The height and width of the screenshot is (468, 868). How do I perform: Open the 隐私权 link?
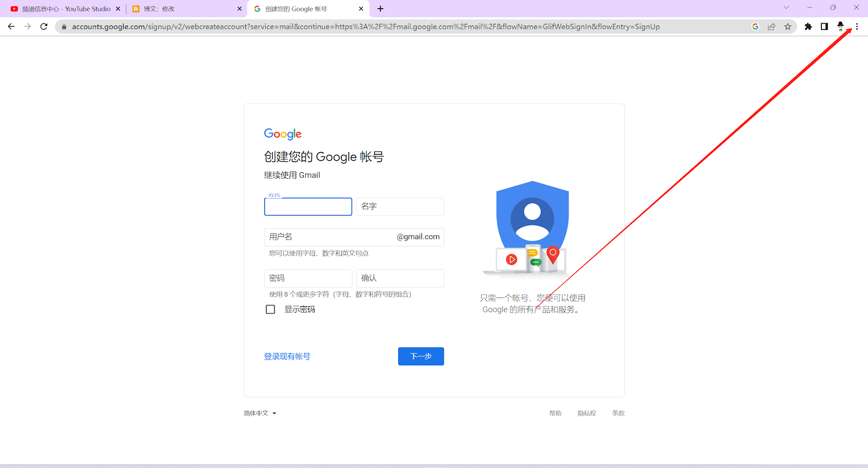coord(586,413)
